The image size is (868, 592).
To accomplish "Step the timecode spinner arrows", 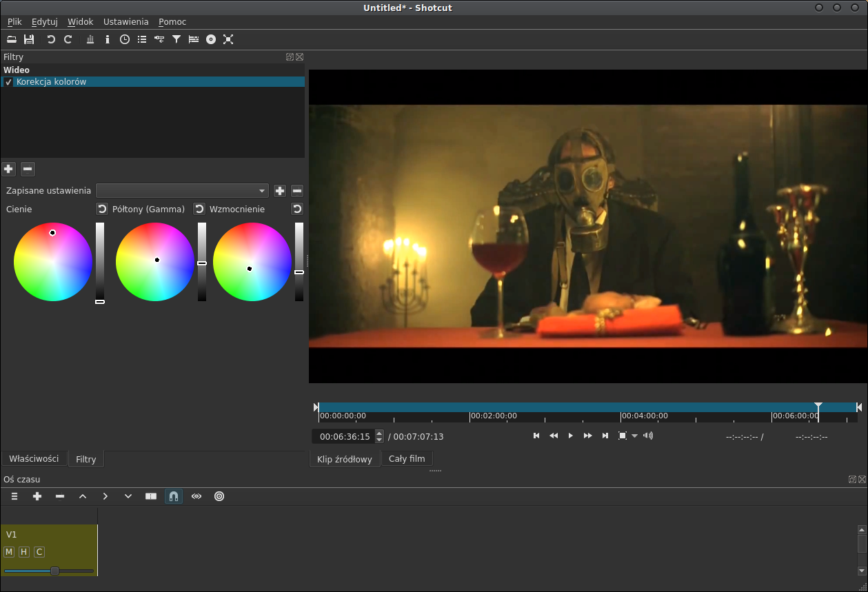I will point(379,436).
